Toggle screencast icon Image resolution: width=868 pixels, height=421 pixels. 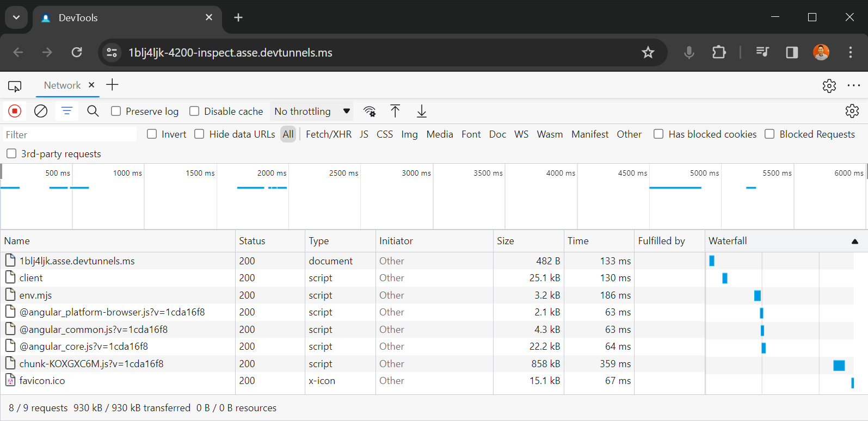click(x=15, y=86)
